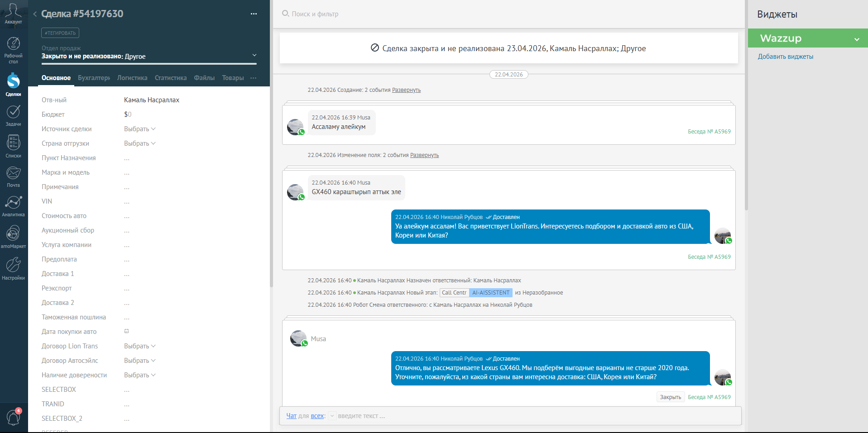Open Наличие доверености Выбрать dropdown
868x433 pixels.
tap(139, 375)
